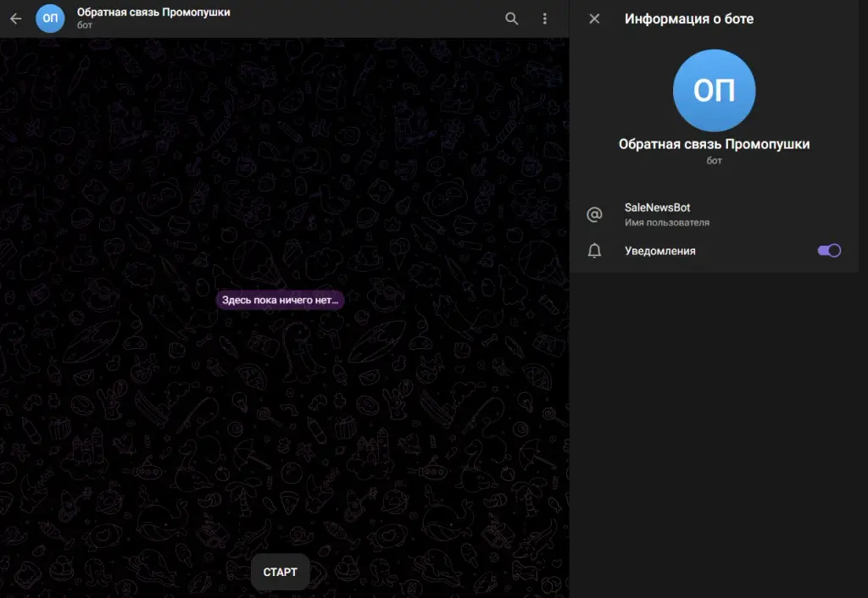Image resolution: width=868 pixels, height=598 pixels.
Task: Click the Информация о боте heading
Action: coord(688,19)
